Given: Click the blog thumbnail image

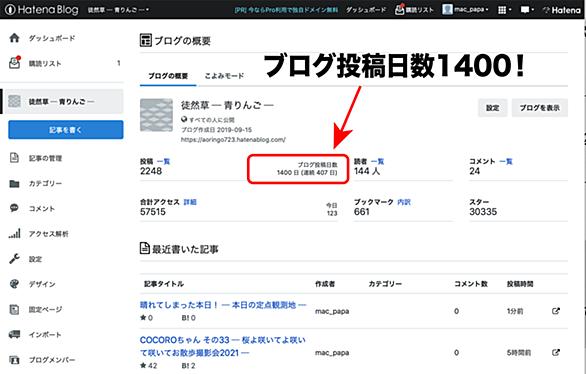Looking at the screenshot, I should pos(156,115).
